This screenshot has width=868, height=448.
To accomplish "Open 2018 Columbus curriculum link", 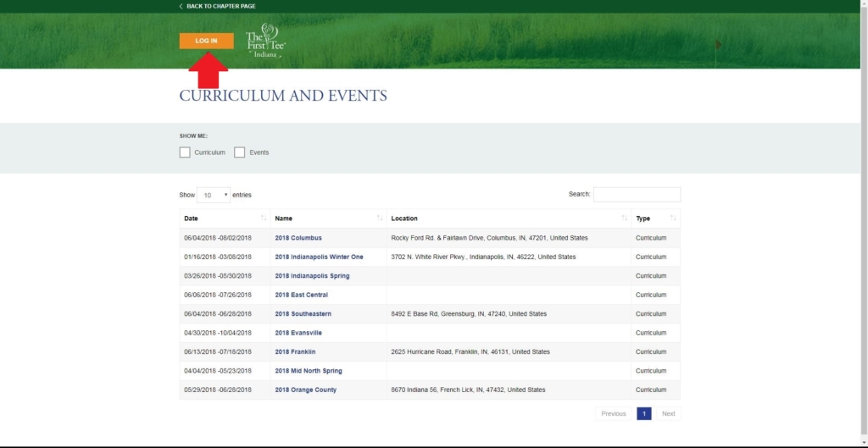I will click(298, 238).
